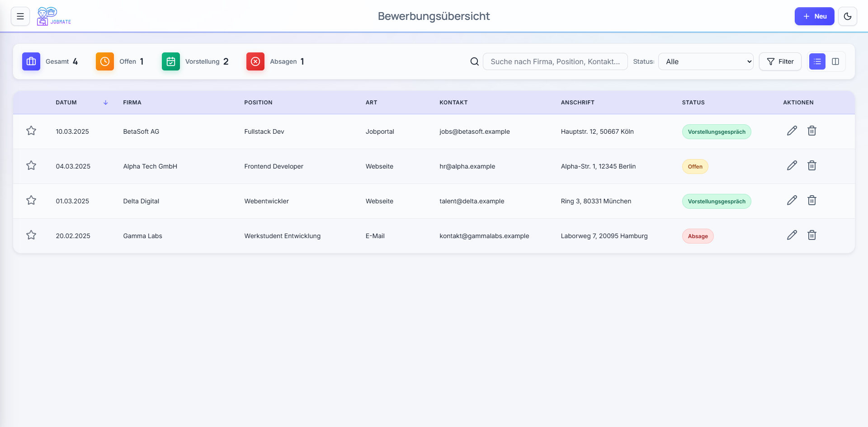Star the Gamma Labs application
868x427 pixels.
(31, 235)
